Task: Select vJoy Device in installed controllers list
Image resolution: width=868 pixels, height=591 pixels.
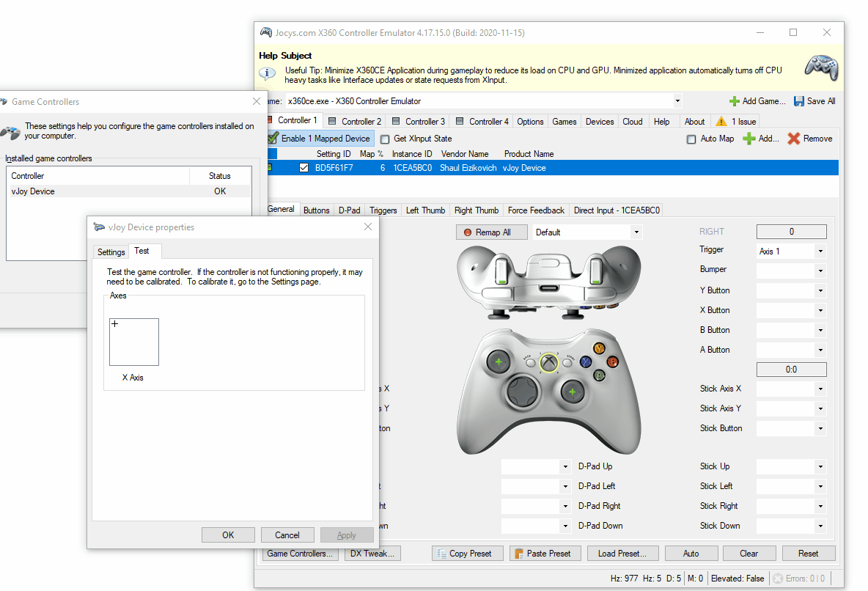Action: [x=130, y=191]
